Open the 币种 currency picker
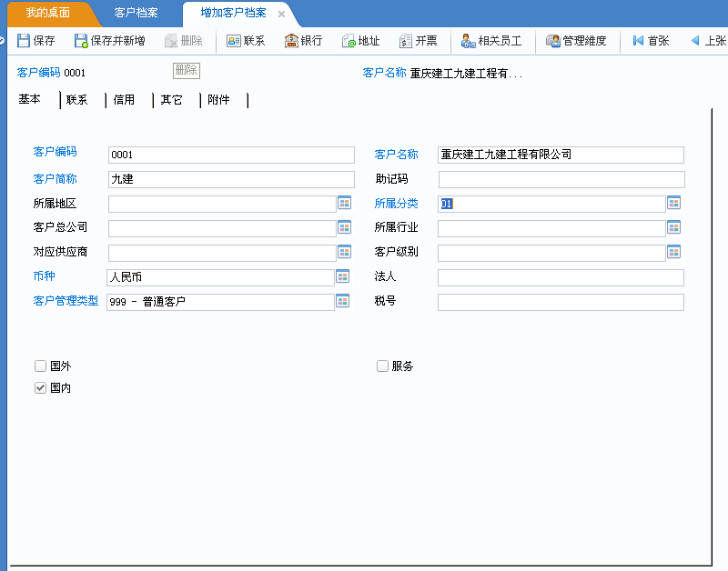This screenshot has height=571, width=728. click(x=343, y=275)
